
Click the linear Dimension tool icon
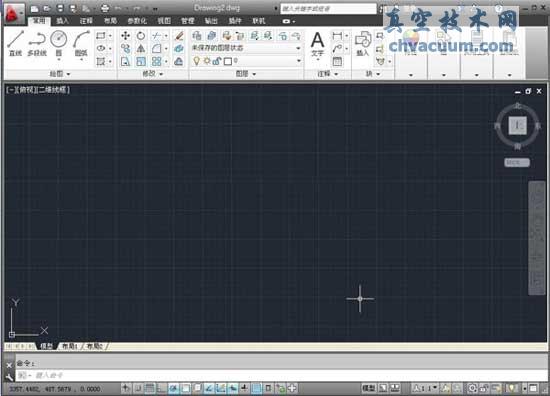pyautogui.click(x=337, y=35)
